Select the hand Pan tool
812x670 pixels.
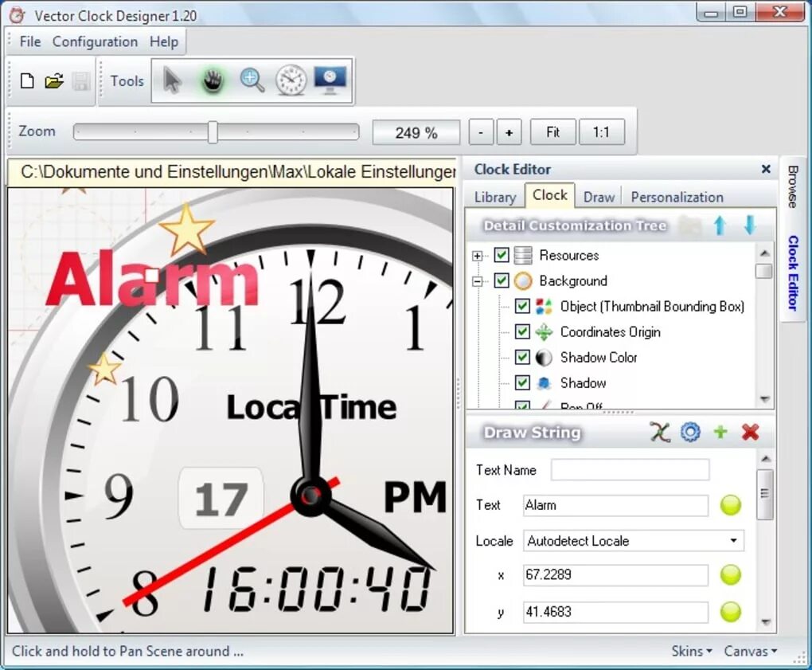(212, 81)
